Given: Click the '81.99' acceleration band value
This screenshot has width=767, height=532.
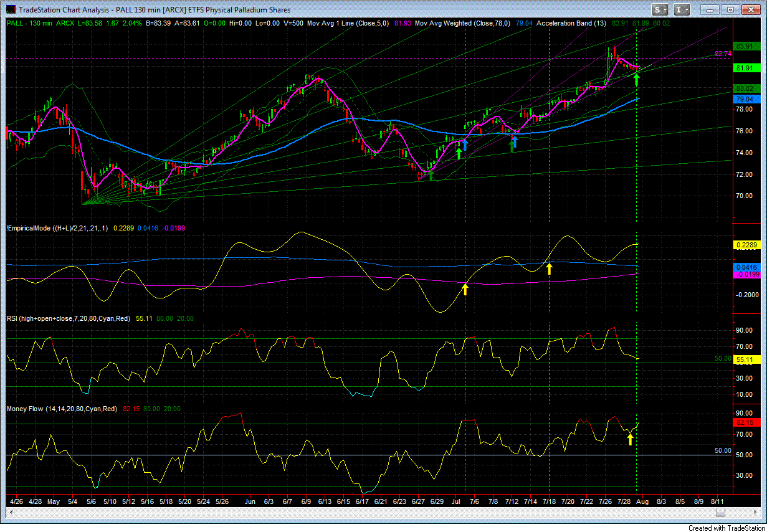Looking at the screenshot, I should pos(641,23).
